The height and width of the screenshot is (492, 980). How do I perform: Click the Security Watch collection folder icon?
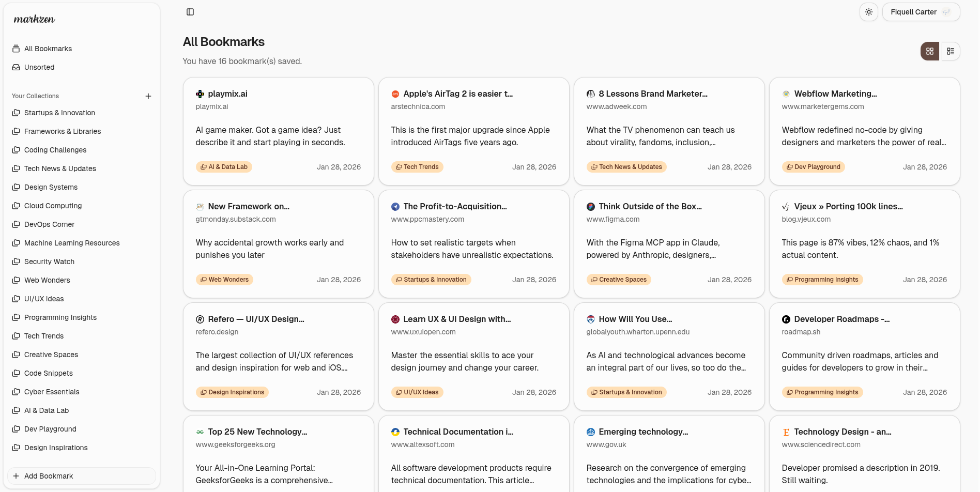click(17, 262)
